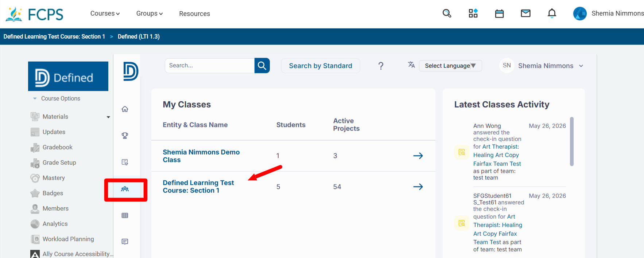Open the help question mark

coord(381,66)
